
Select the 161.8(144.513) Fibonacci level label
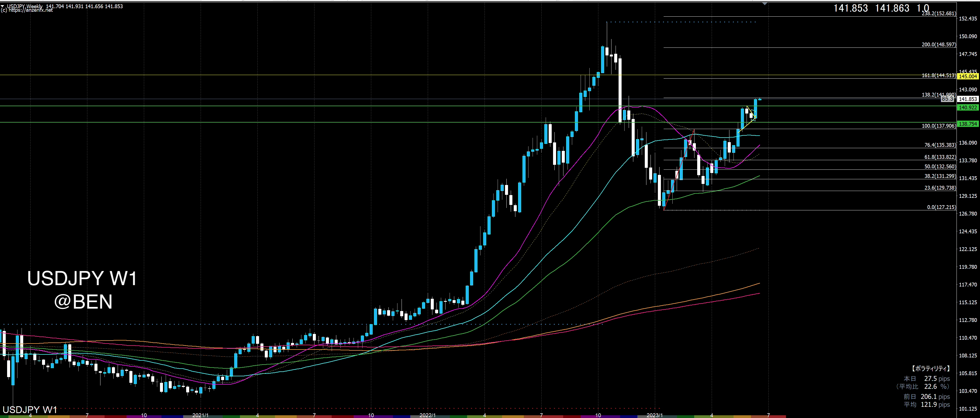(938, 75)
